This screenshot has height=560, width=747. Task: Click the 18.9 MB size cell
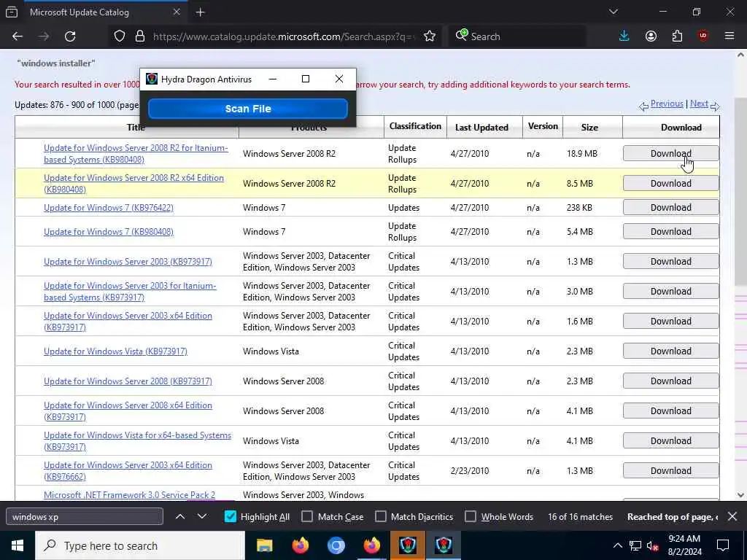[581, 153]
